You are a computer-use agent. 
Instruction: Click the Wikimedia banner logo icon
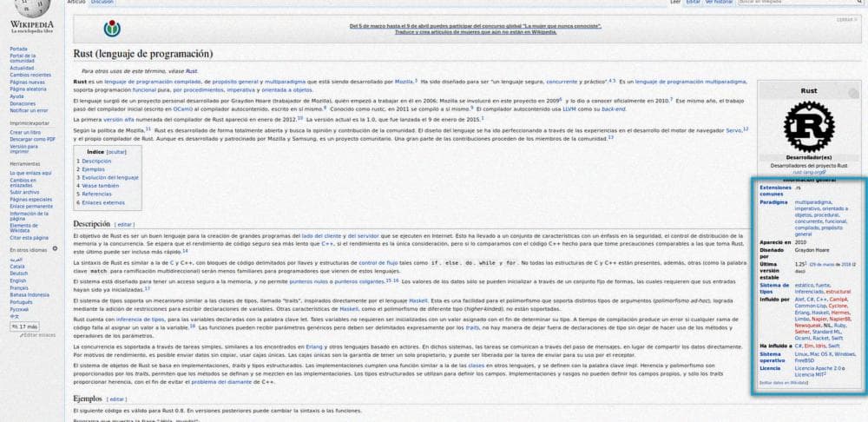[112, 29]
